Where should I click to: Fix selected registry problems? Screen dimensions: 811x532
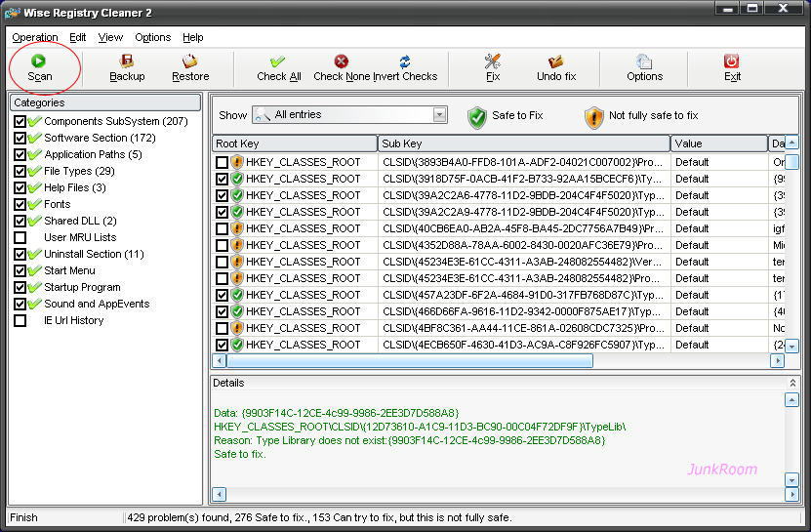[x=493, y=67]
